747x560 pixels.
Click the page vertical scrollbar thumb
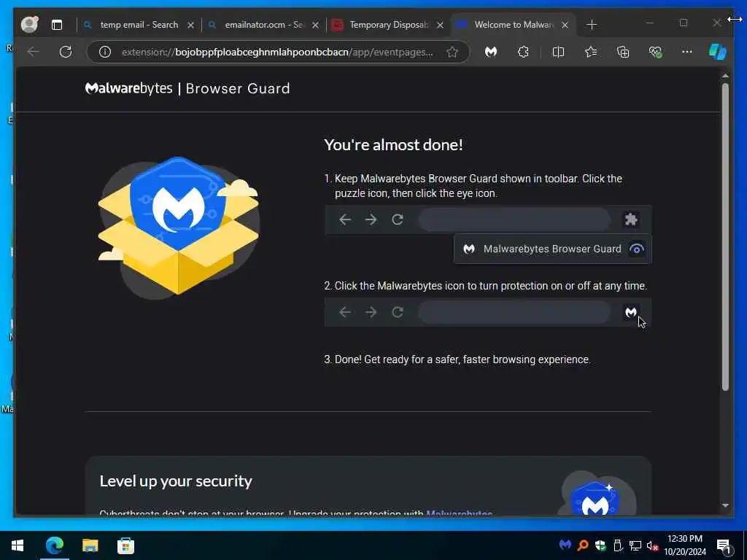(x=725, y=237)
